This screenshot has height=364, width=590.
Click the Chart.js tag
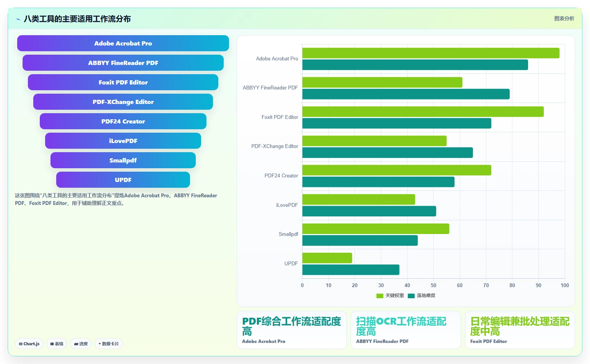click(29, 344)
